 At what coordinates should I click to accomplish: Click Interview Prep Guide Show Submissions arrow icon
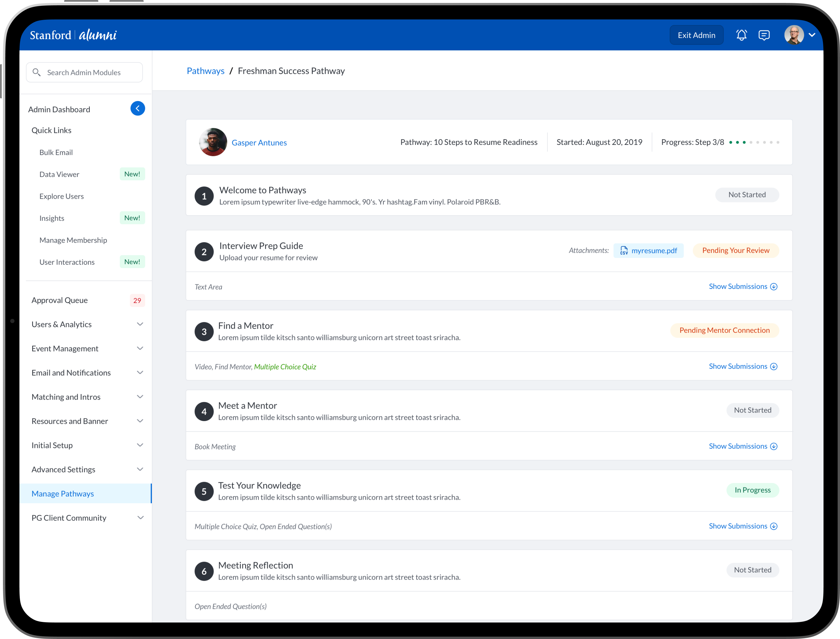pos(774,287)
